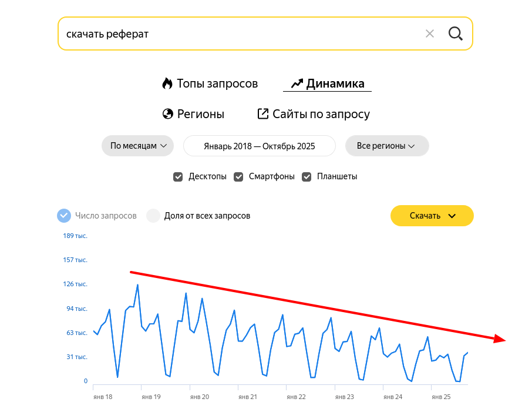Click the external link icon for Сайты по запросу

pos(263,114)
